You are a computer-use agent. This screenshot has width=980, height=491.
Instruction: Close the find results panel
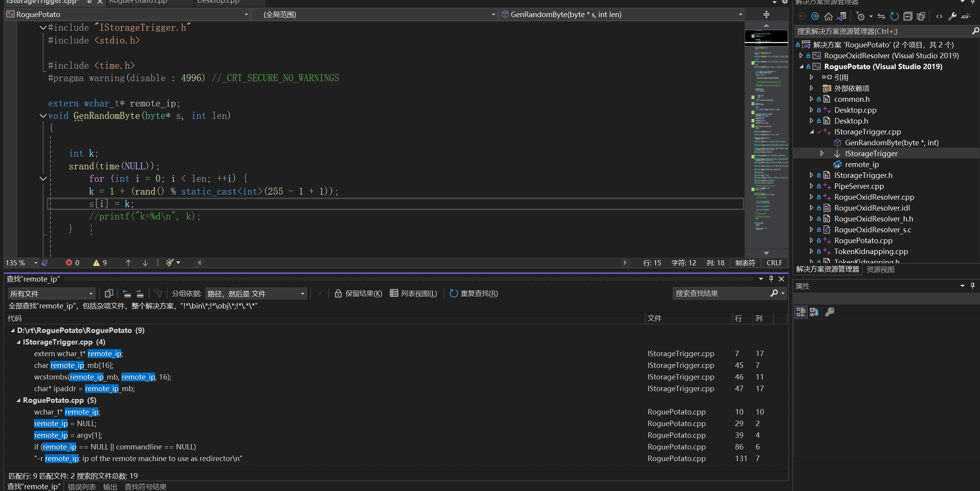(782, 279)
